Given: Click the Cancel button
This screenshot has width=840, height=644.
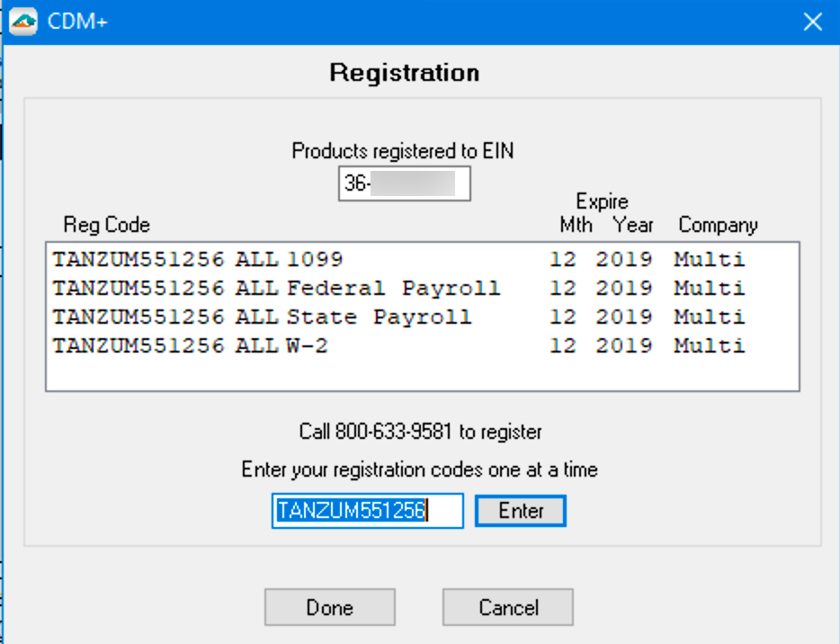Looking at the screenshot, I should 507,607.
